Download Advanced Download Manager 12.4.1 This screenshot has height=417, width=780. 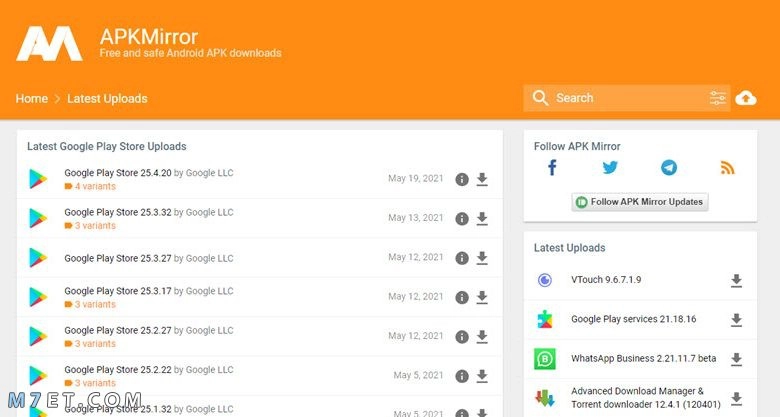click(736, 398)
